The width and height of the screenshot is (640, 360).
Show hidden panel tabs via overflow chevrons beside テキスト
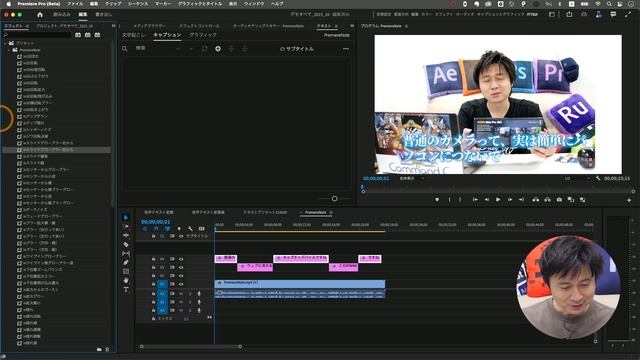click(352, 26)
